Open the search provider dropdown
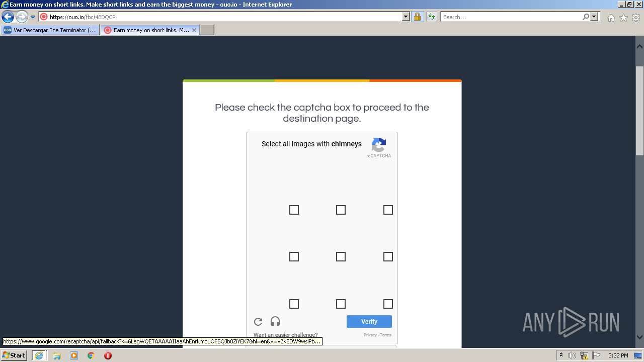This screenshot has width=644, height=362. [594, 17]
